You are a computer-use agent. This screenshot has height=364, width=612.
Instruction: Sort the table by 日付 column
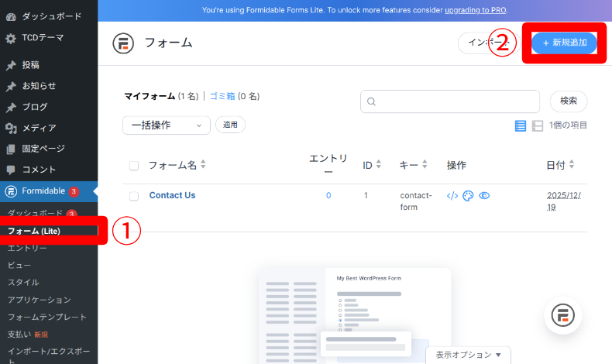coord(560,165)
